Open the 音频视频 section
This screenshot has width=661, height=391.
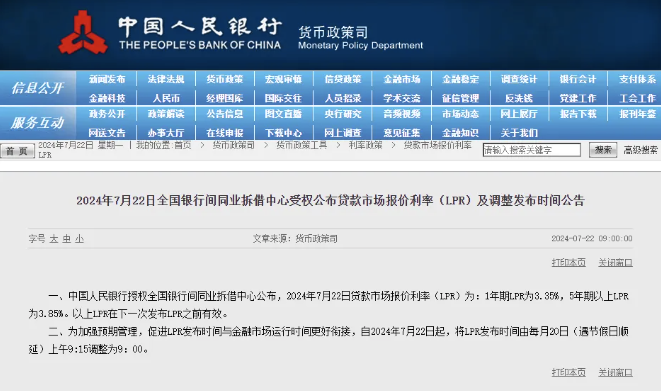click(x=402, y=114)
